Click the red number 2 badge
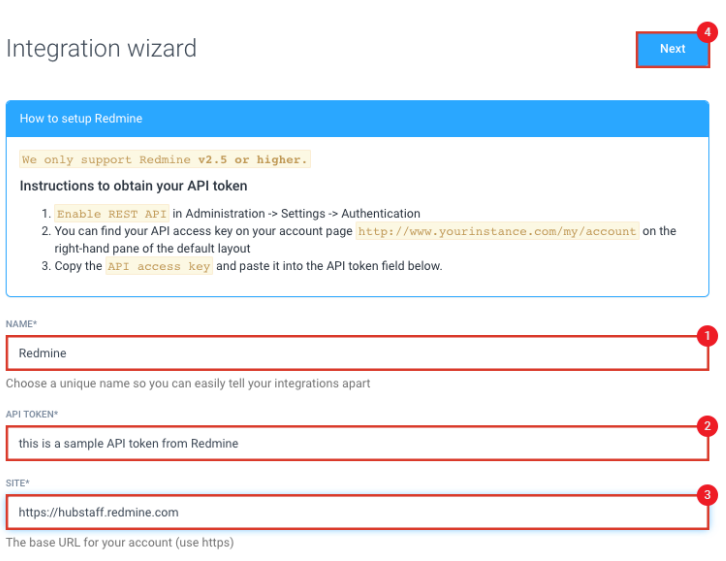 [707, 426]
